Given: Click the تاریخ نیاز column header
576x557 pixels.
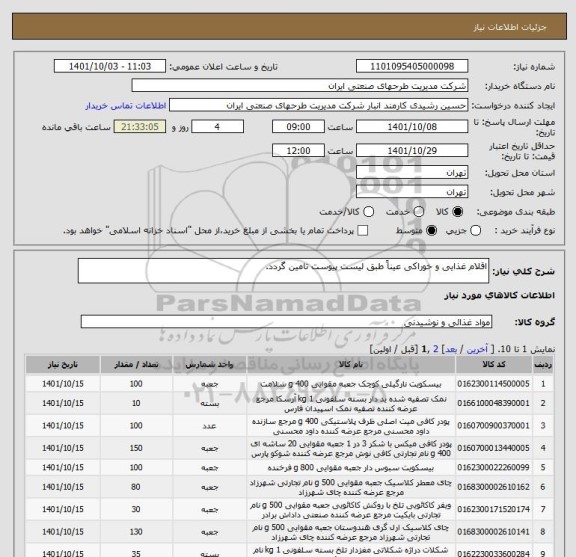Looking at the screenshot, I should [x=63, y=364].
